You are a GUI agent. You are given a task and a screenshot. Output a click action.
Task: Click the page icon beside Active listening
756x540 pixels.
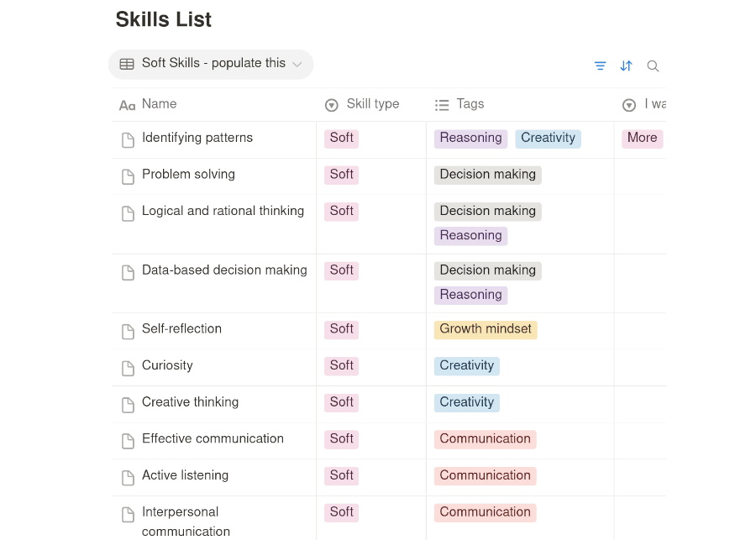[x=128, y=478]
